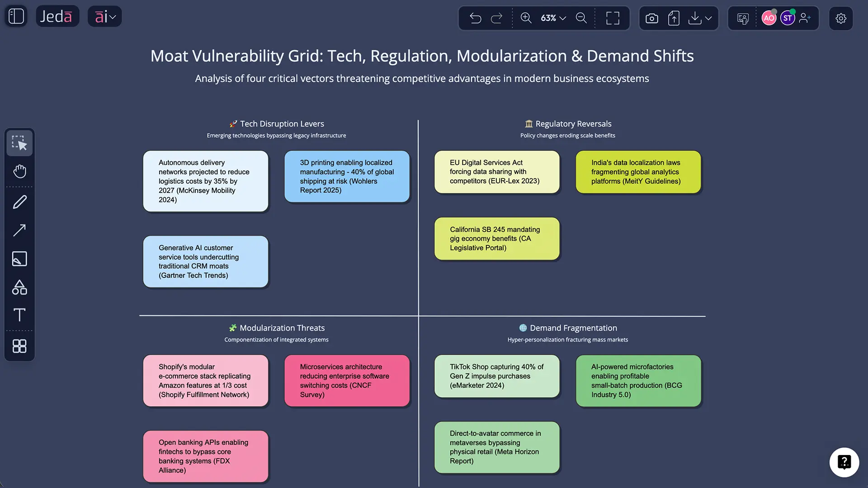Open the AI dropdown menu

click(x=105, y=17)
